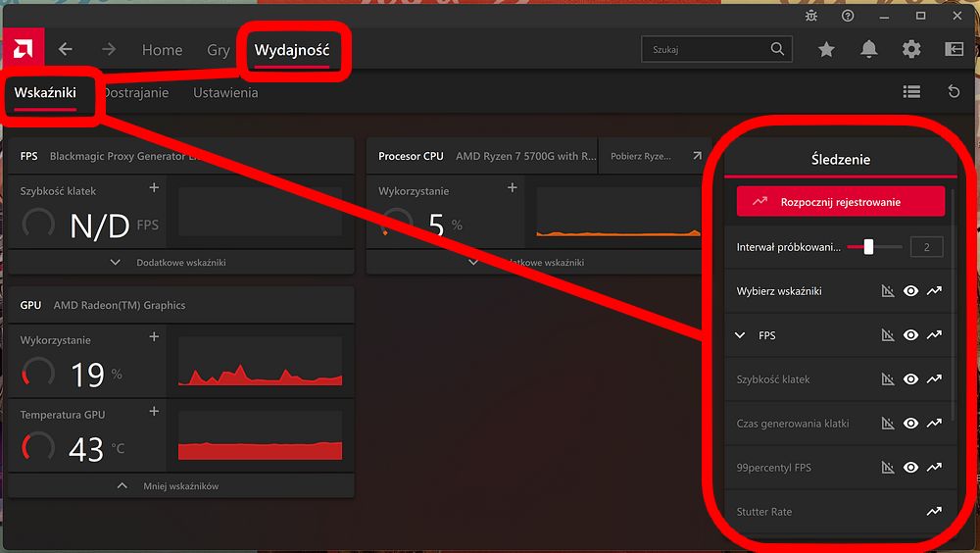Click Pobierz Ryze... link
This screenshot has width=980, height=553.
[641, 156]
